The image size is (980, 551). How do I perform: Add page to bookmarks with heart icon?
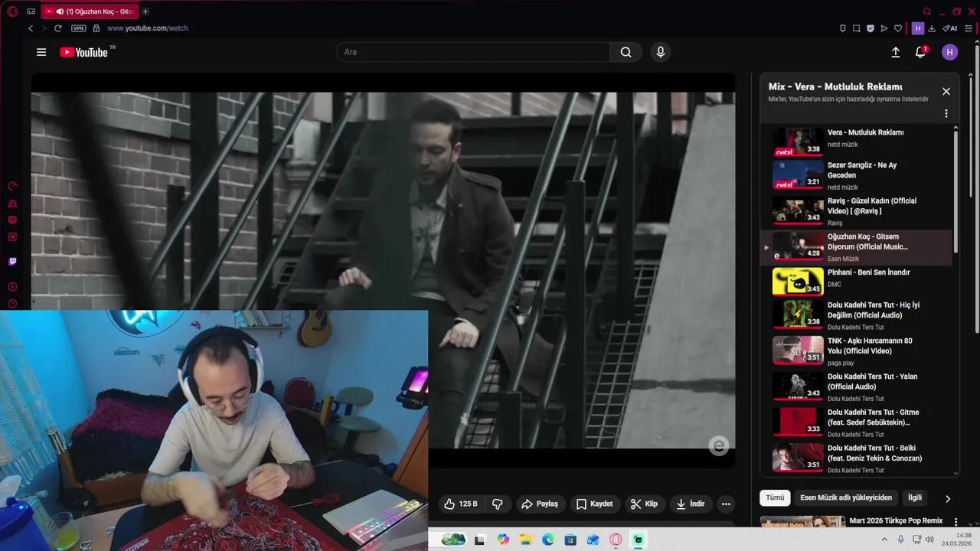(898, 28)
